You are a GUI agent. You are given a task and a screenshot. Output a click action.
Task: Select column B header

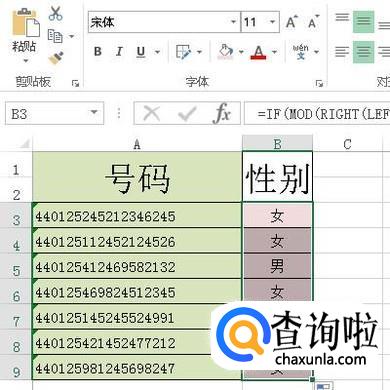(x=277, y=144)
